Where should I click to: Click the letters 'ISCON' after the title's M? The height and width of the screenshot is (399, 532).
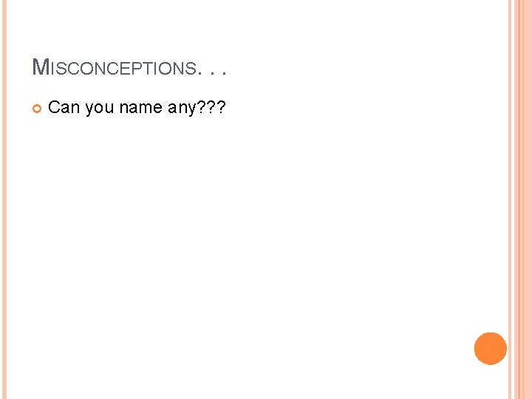point(79,68)
